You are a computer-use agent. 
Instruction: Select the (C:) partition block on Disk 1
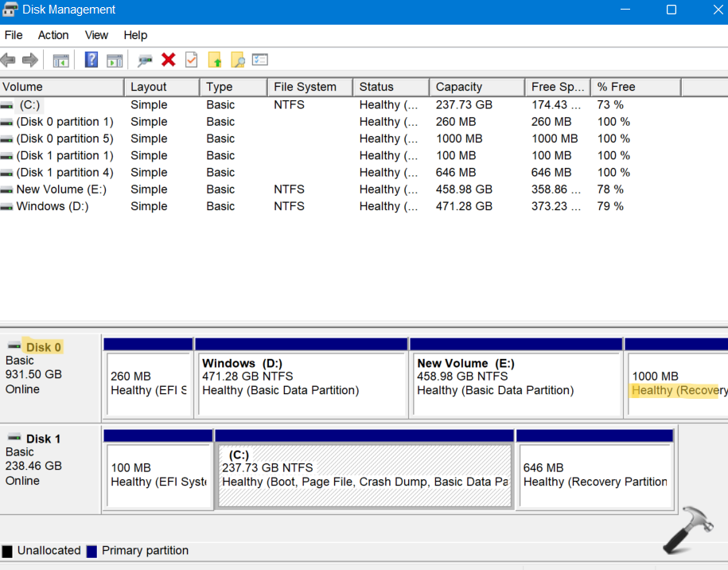pyautogui.click(x=364, y=474)
